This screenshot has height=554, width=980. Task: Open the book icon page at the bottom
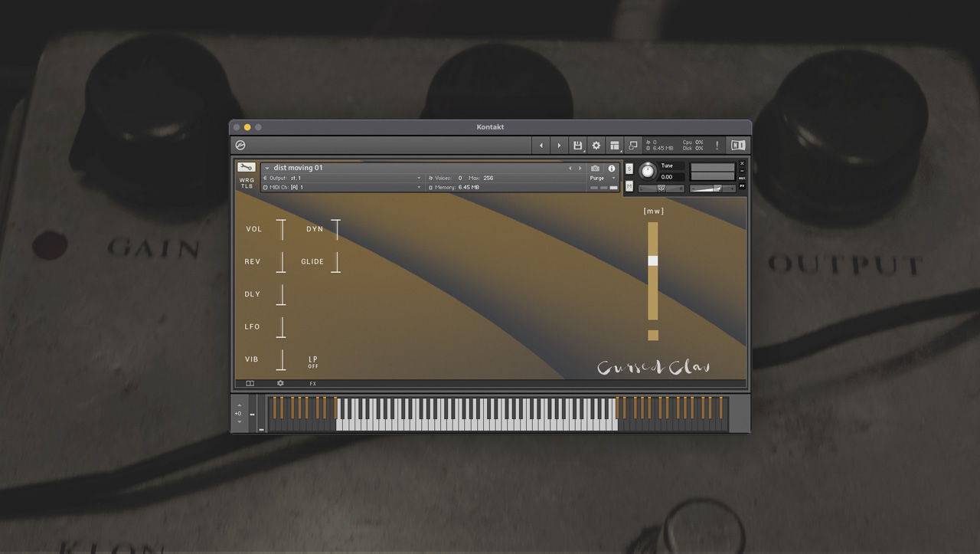point(250,383)
